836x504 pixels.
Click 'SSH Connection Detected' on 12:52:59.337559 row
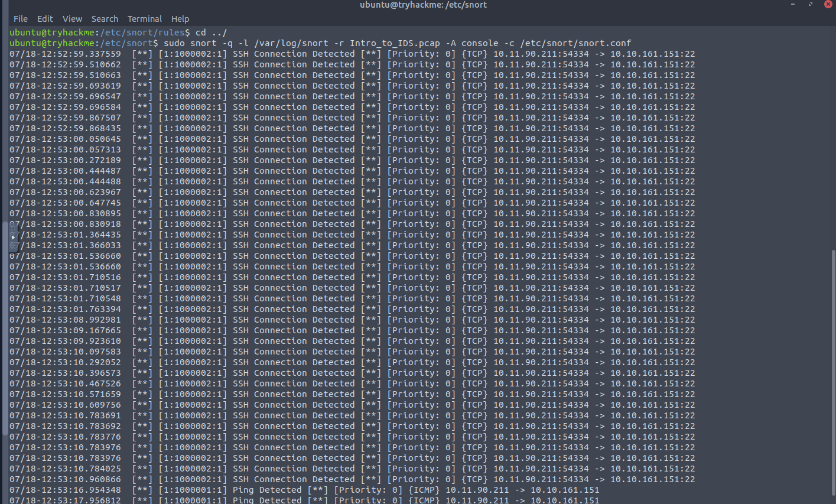294,54
